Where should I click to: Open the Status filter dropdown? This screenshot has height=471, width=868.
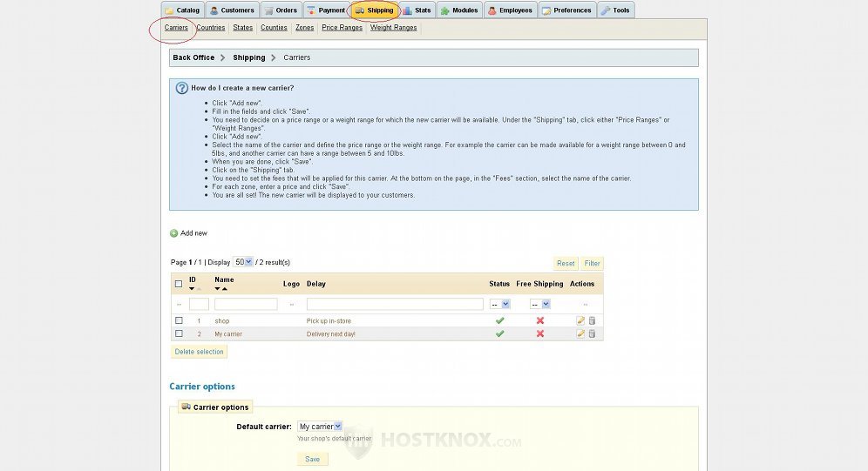500,304
